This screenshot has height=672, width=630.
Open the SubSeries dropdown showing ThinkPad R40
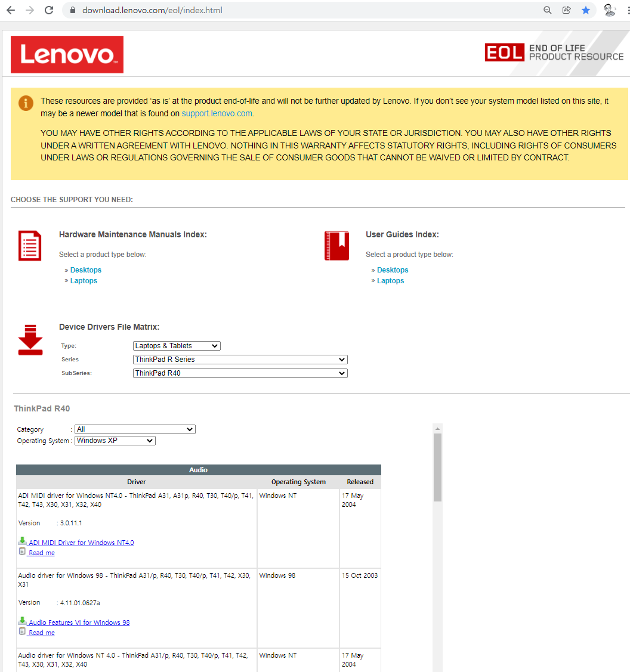tap(240, 373)
